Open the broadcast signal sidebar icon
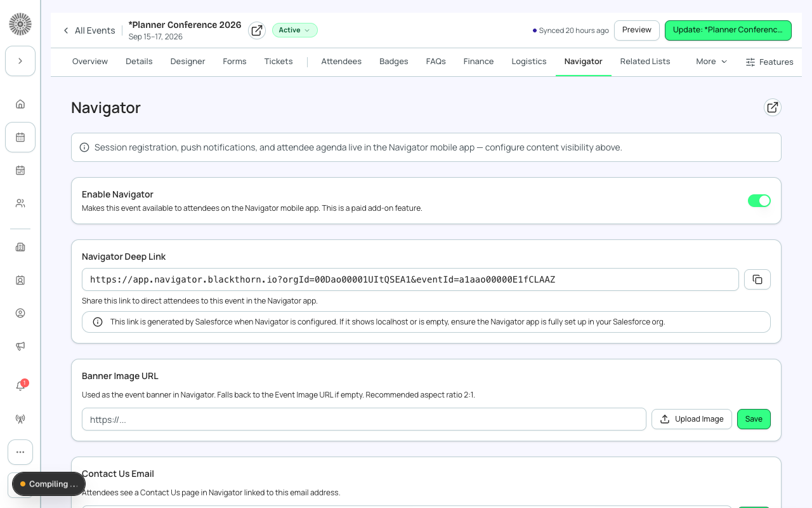812x508 pixels. (20, 419)
